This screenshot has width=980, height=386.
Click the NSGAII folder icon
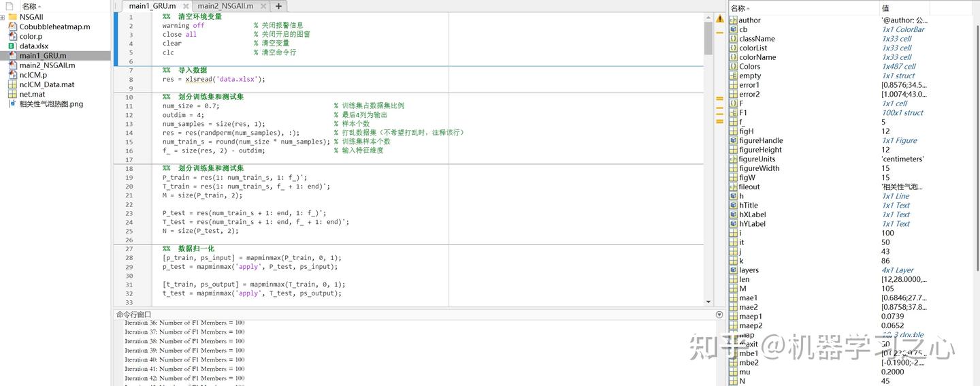[12, 17]
